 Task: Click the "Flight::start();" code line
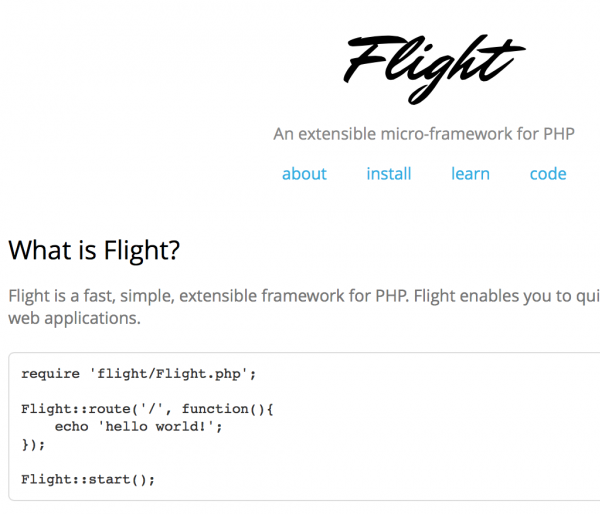(88, 479)
